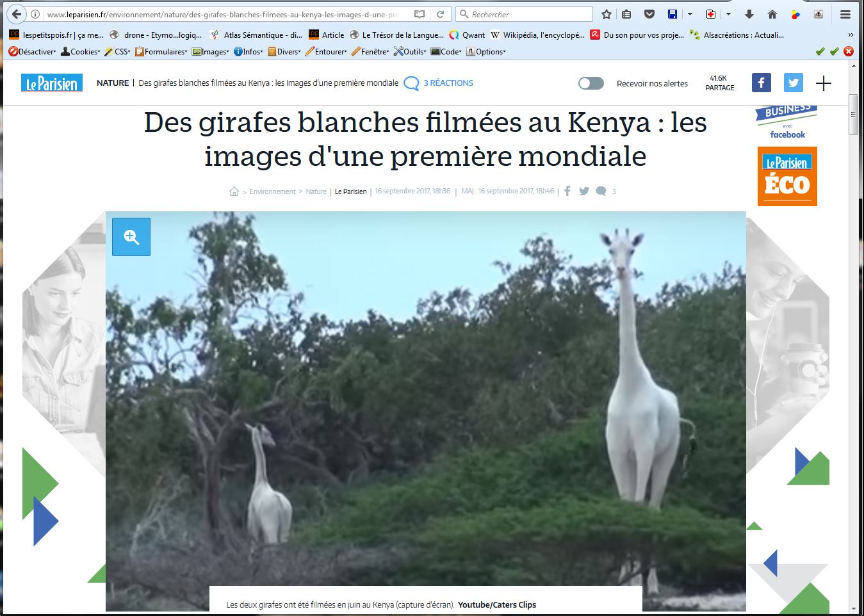Toggle reader view in the address bar

tap(419, 14)
